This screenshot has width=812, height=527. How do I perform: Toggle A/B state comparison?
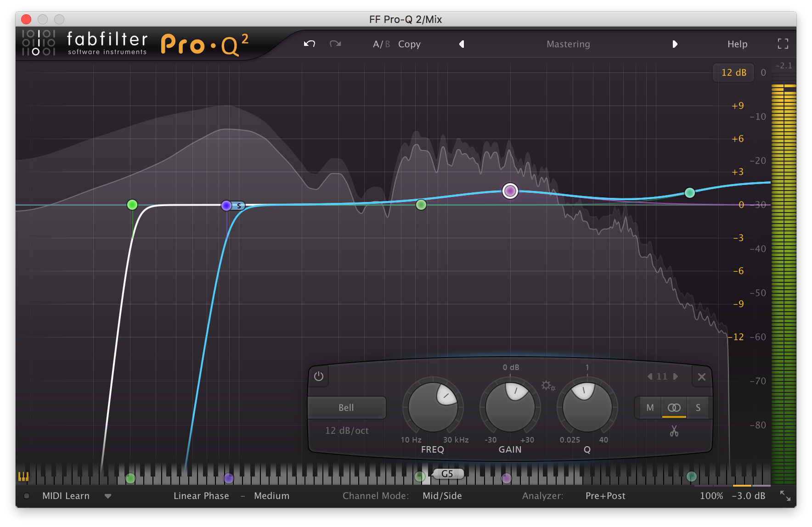[x=381, y=44]
